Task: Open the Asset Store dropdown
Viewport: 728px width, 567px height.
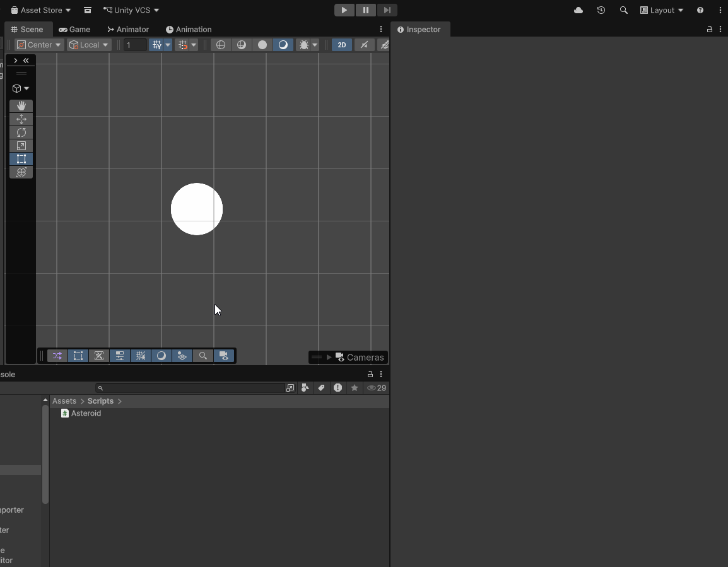Action: [41, 10]
